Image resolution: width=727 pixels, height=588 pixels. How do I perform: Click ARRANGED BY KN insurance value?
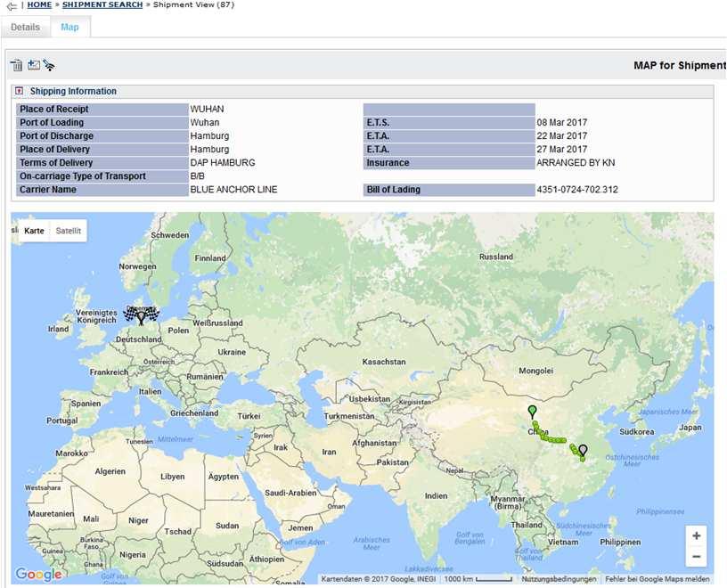pos(576,163)
